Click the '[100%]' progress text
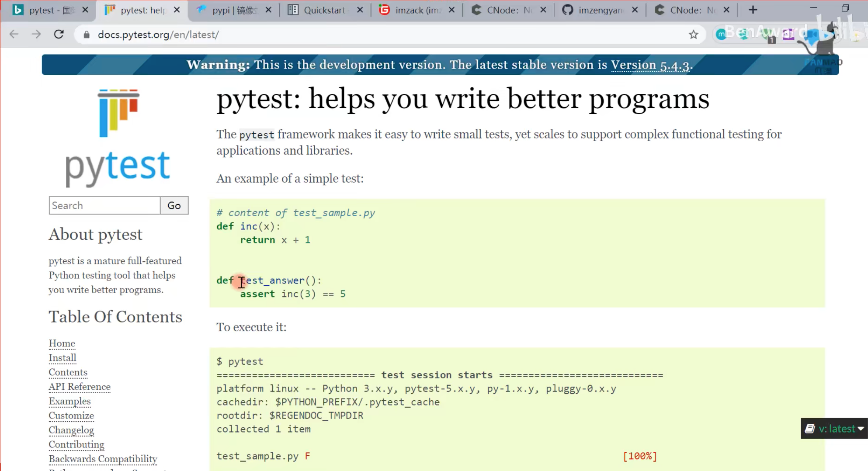 coord(640,456)
